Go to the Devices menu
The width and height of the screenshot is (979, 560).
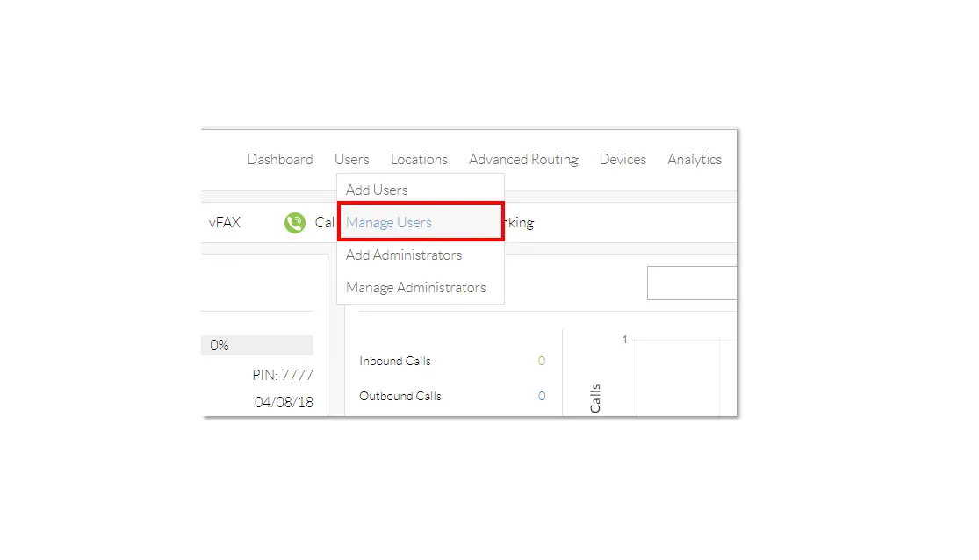click(623, 160)
